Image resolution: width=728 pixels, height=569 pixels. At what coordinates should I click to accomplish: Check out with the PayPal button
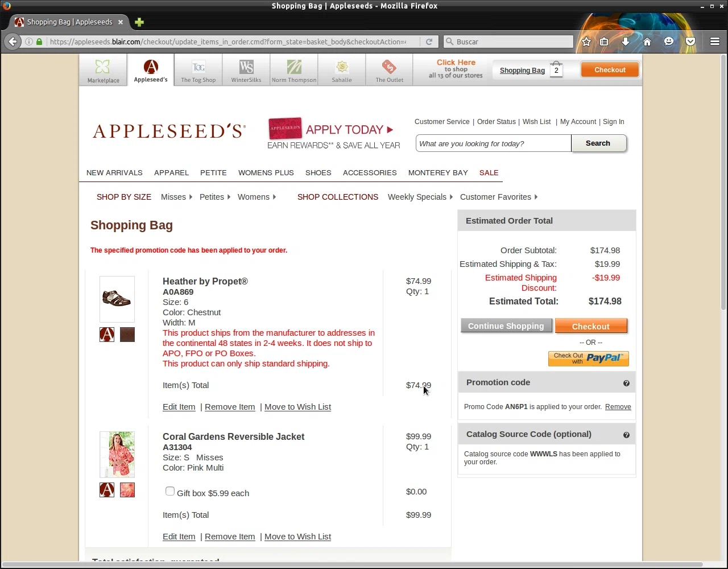click(x=588, y=358)
